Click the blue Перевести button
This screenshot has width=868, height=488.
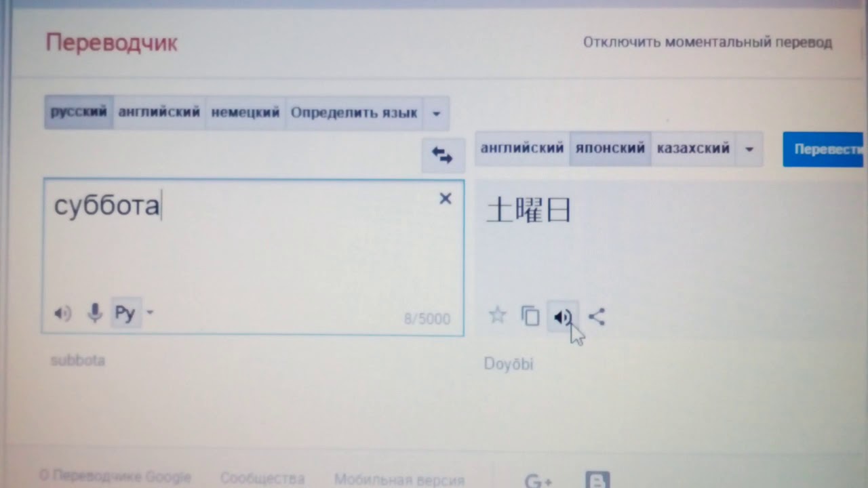(x=823, y=149)
